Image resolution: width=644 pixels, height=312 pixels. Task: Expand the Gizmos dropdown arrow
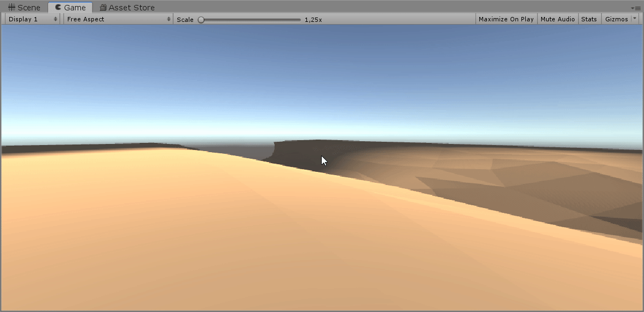635,19
